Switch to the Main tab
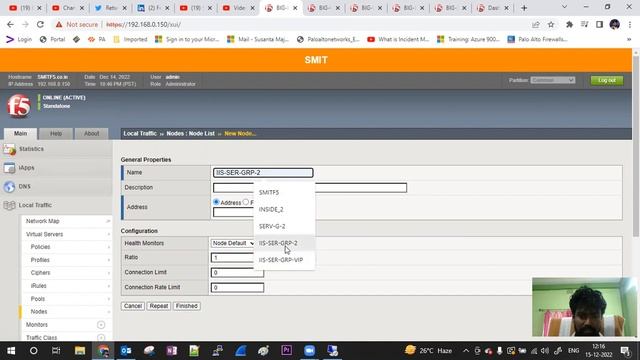Viewport: 640px width, 360px height. pos(20,133)
